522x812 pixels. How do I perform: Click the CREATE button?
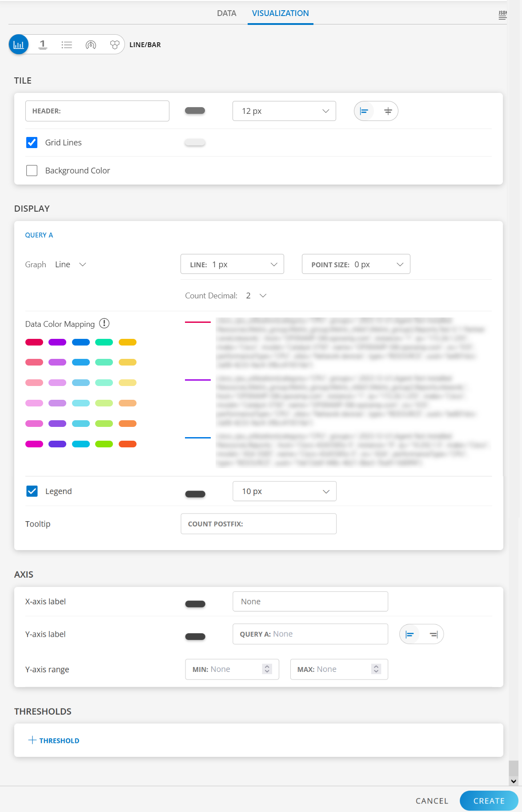click(489, 801)
